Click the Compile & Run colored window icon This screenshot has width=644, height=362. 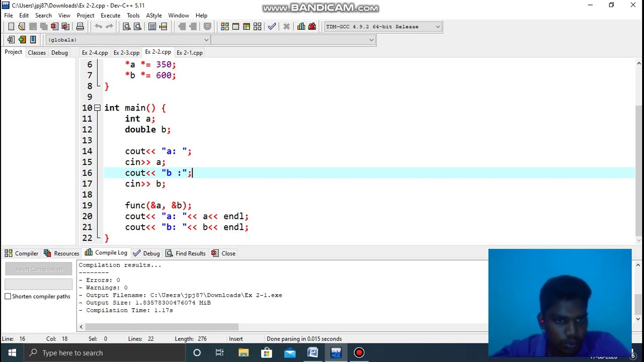click(247, 27)
